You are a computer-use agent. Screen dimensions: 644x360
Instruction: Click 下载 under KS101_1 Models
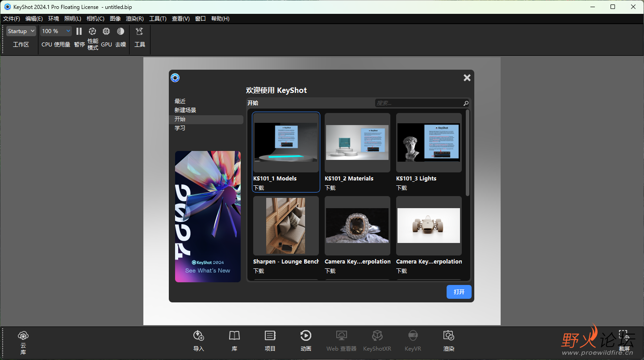pyautogui.click(x=259, y=188)
